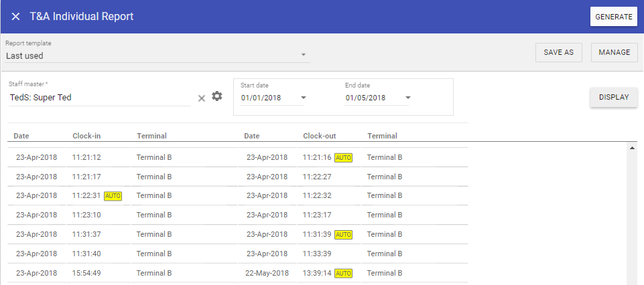Click SAVE AS template button

[559, 53]
